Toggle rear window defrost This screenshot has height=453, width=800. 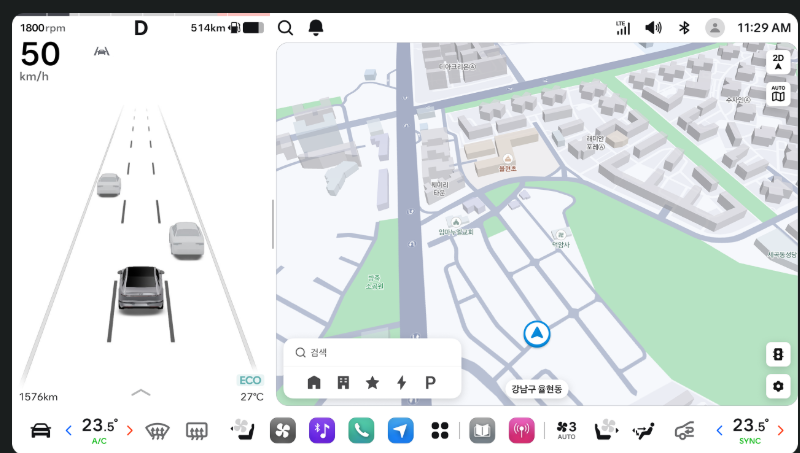click(196, 431)
